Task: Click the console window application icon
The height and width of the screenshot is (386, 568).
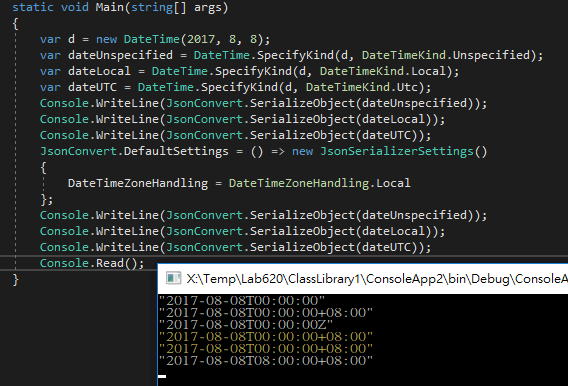Action: tap(173, 278)
